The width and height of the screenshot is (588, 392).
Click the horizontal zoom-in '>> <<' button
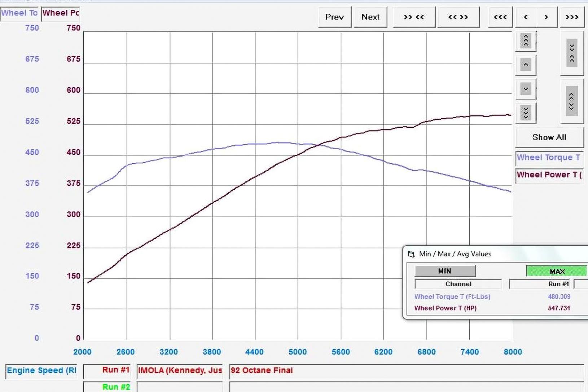(414, 17)
